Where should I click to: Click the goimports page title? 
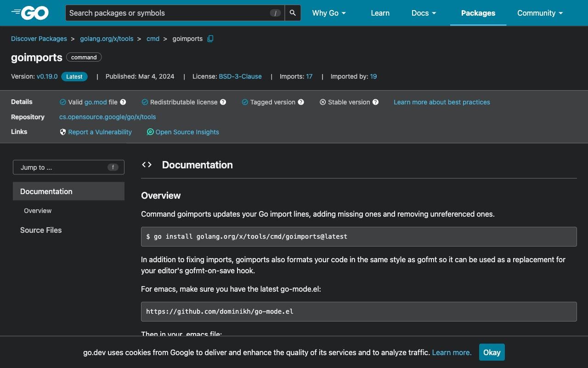37,57
